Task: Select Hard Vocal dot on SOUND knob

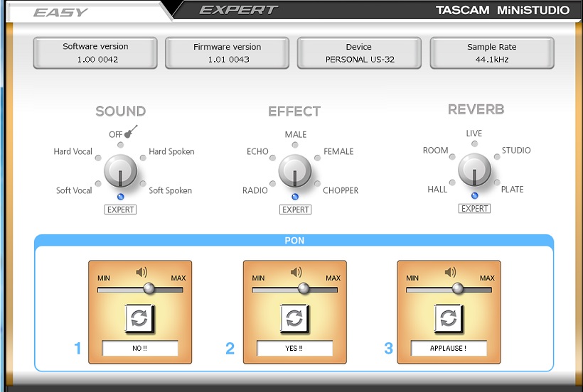Action: tap(98, 158)
